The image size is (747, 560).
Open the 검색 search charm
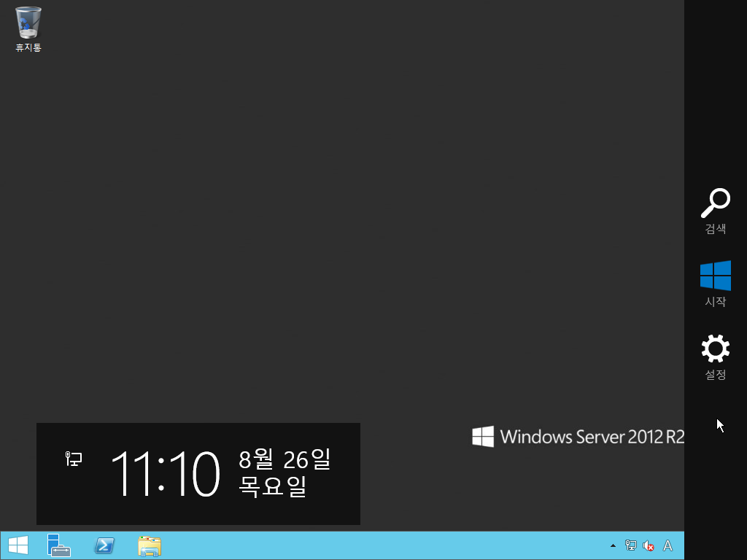715,211
